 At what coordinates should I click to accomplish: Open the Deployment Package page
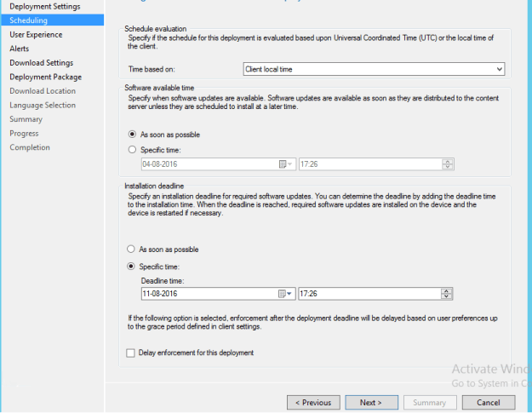tap(45, 77)
